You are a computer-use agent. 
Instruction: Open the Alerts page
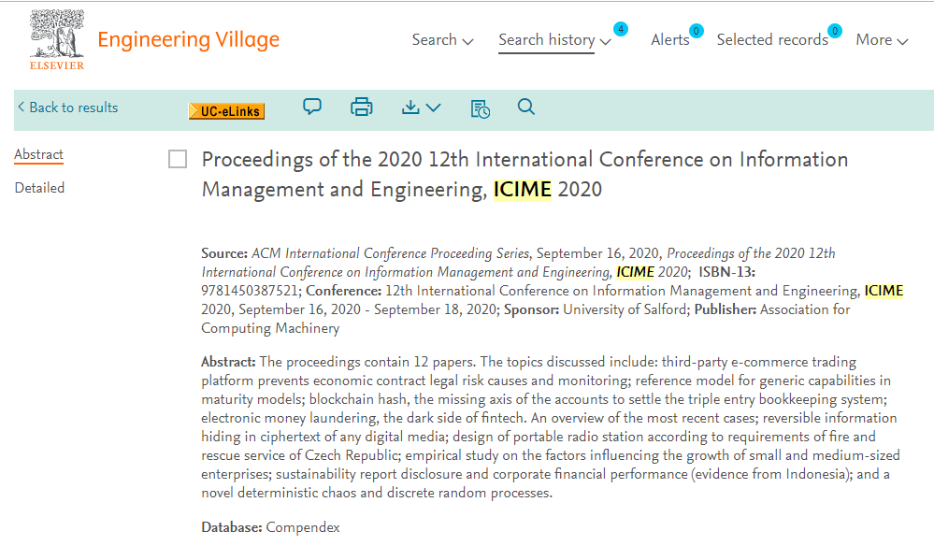[669, 40]
